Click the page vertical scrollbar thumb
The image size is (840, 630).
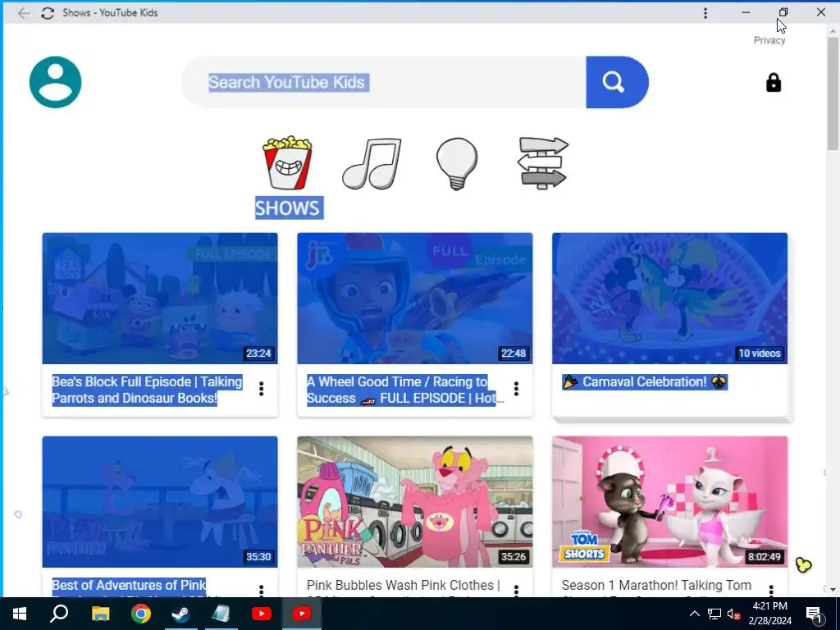point(833,94)
